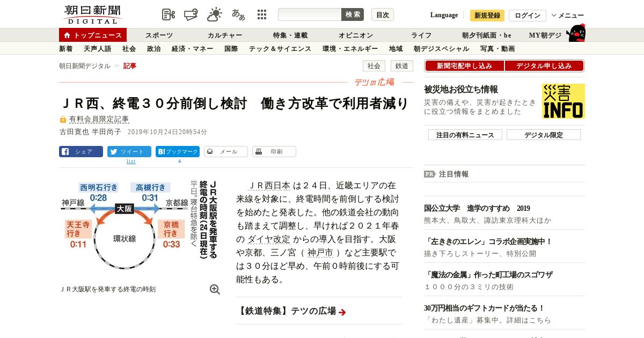Select 政治 submenu item
Viewport: 644px width, 338px height.
153,48
